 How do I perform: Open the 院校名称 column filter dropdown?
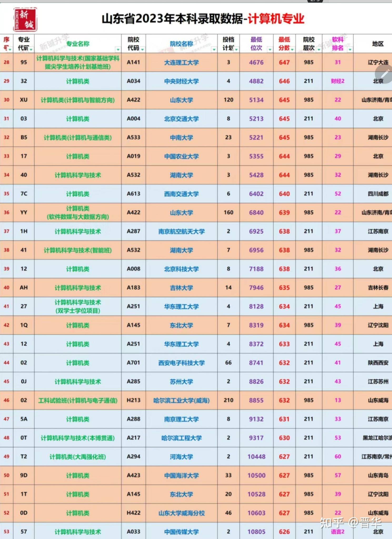214,49
